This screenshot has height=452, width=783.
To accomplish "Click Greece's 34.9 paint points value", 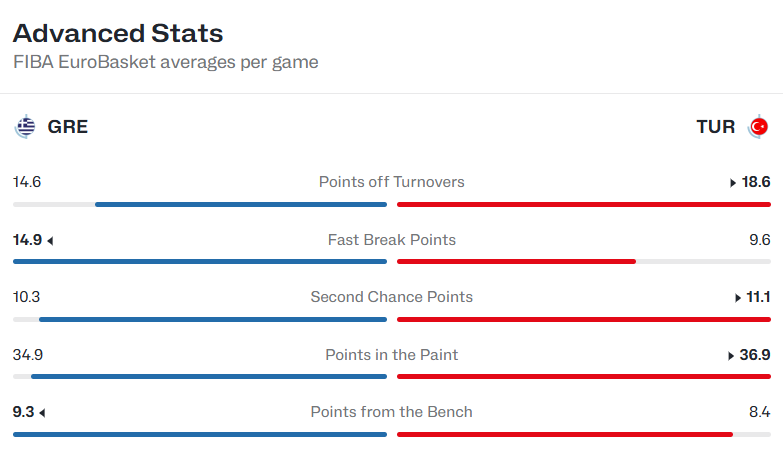I will click(x=28, y=355).
